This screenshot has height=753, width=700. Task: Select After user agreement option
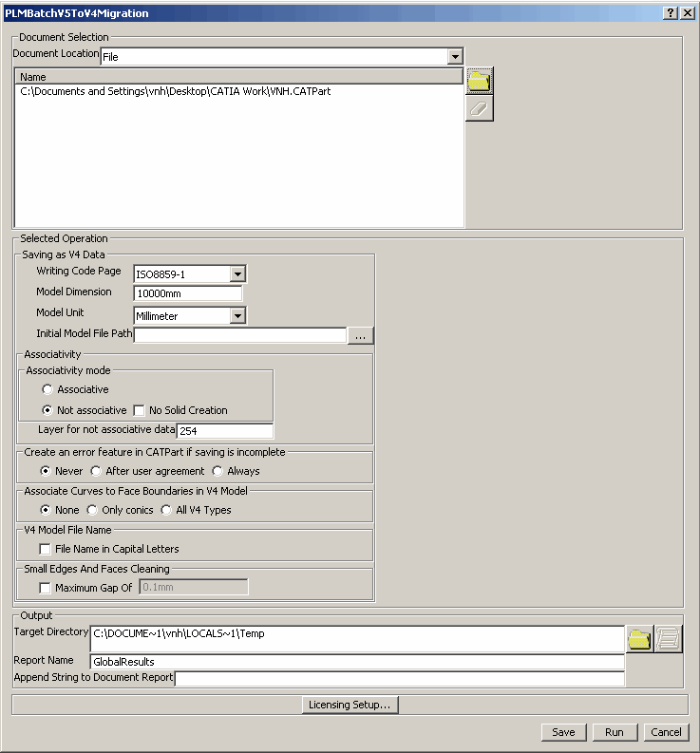coord(96,471)
